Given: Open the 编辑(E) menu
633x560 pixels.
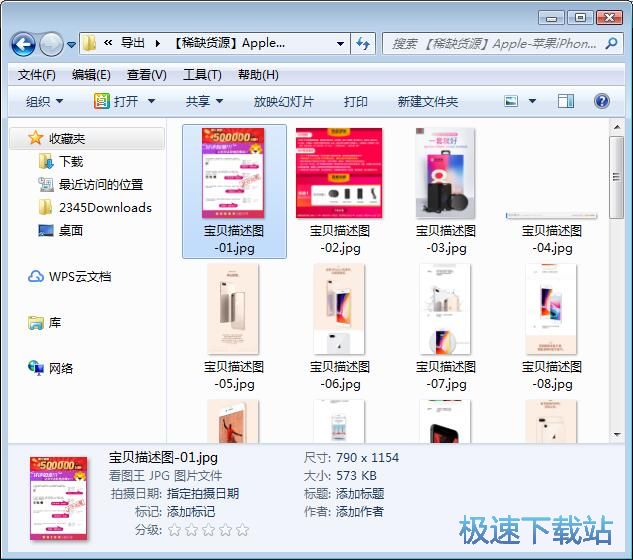Looking at the screenshot, I should pyautogui.click(x=91, y=75).
